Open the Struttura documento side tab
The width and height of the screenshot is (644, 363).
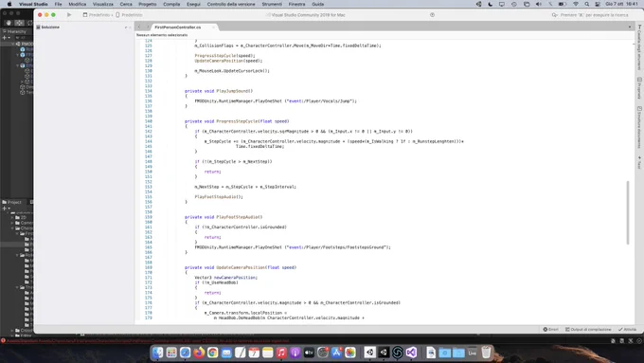(x=639, y=127)
